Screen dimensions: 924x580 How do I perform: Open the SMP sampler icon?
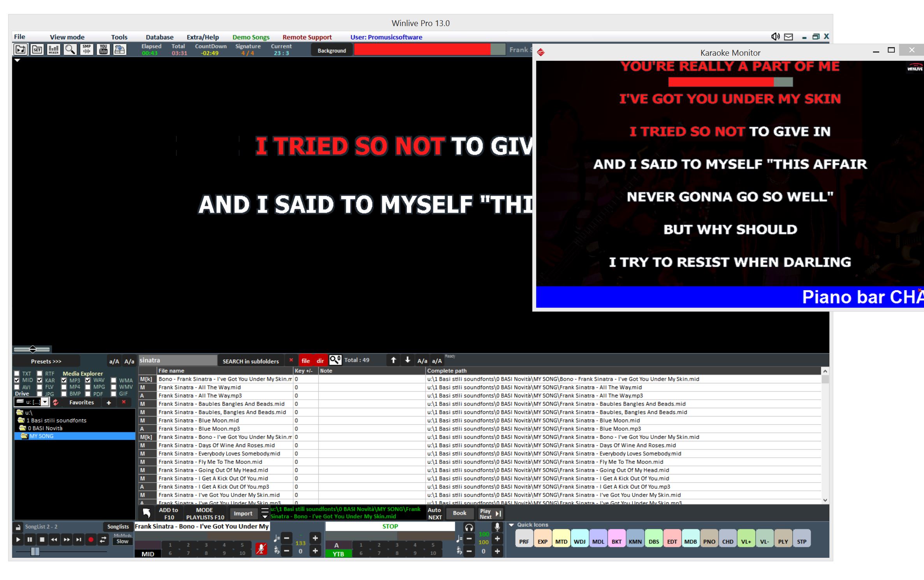coord(86,49)
